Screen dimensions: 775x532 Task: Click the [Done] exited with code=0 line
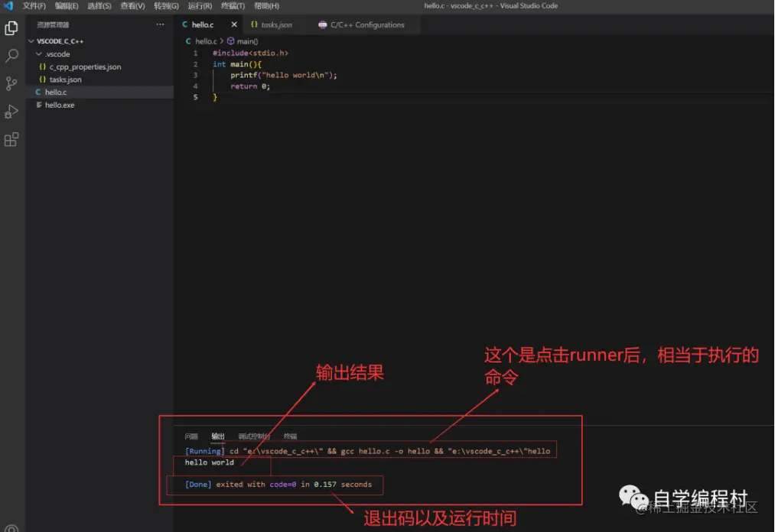coord(278,485)
